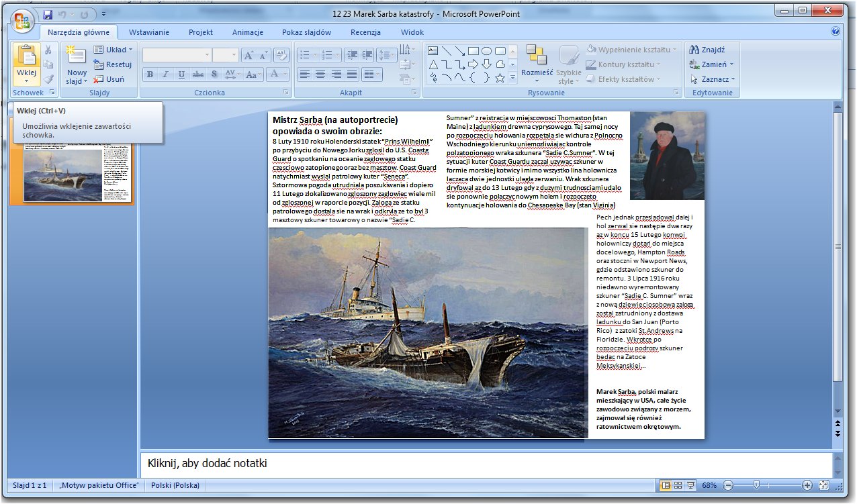Viewport: 857px width, 504px height.
Task: Switch to the Animacje tab
Action: pos(248,32)
